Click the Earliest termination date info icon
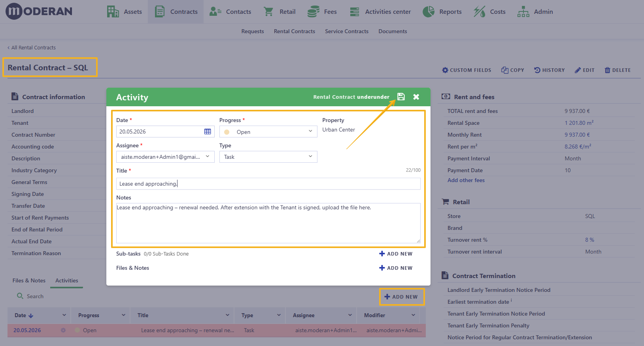The width and height of the screenshot is (644, 346). 511,301
